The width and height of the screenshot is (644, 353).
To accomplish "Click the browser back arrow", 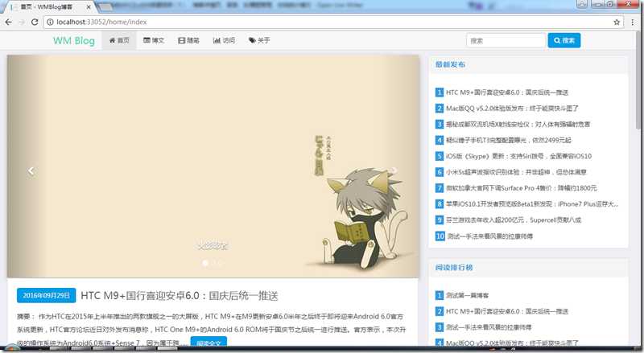I will [9, 23].
